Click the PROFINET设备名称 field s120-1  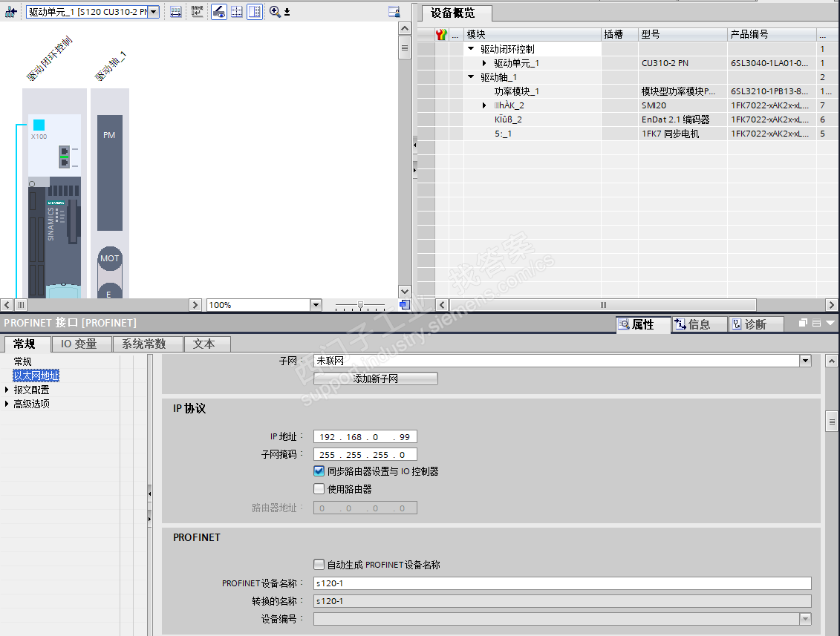(x=562, y=583)
